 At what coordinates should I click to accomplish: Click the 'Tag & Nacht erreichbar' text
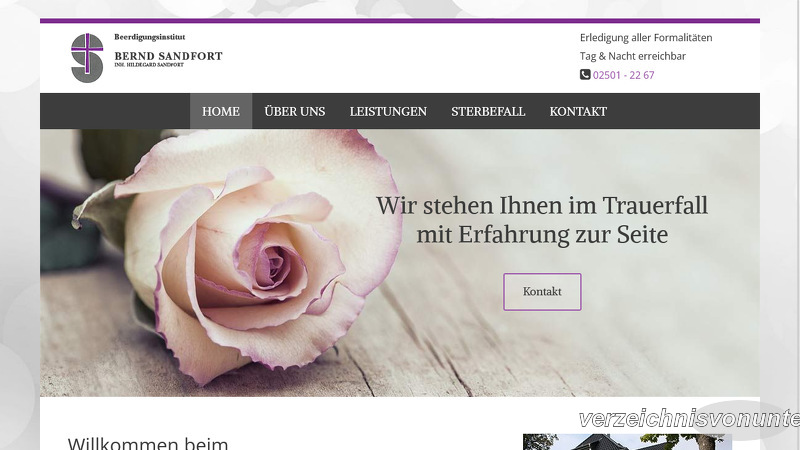[633, 56]
